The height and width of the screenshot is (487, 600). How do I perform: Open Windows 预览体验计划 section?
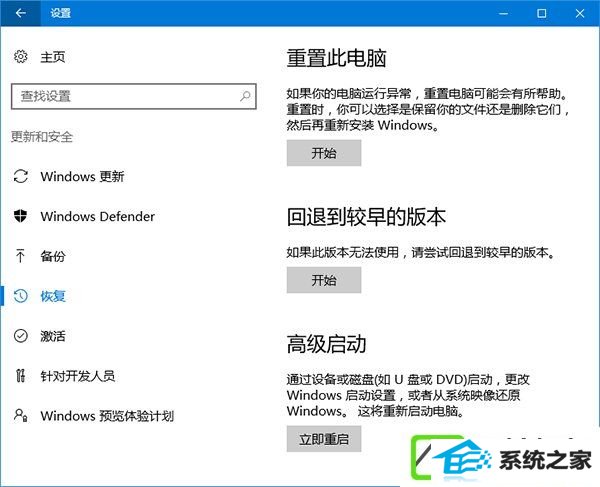[107, 416]
